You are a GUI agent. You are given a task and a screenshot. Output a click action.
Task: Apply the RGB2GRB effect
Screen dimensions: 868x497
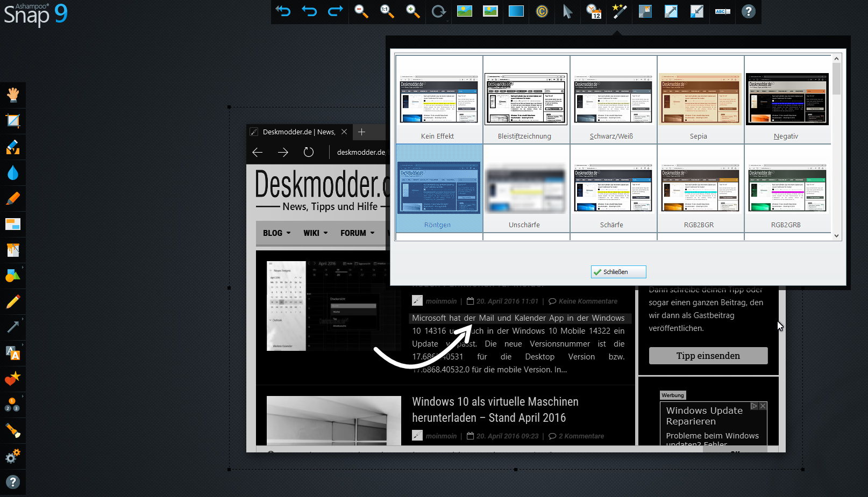click(x=787, y=188)
